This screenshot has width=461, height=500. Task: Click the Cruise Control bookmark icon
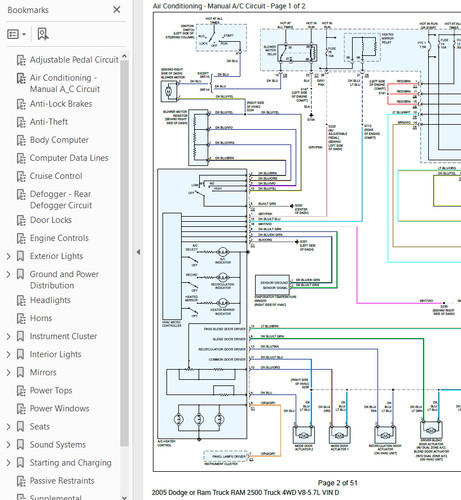(21, 176)
